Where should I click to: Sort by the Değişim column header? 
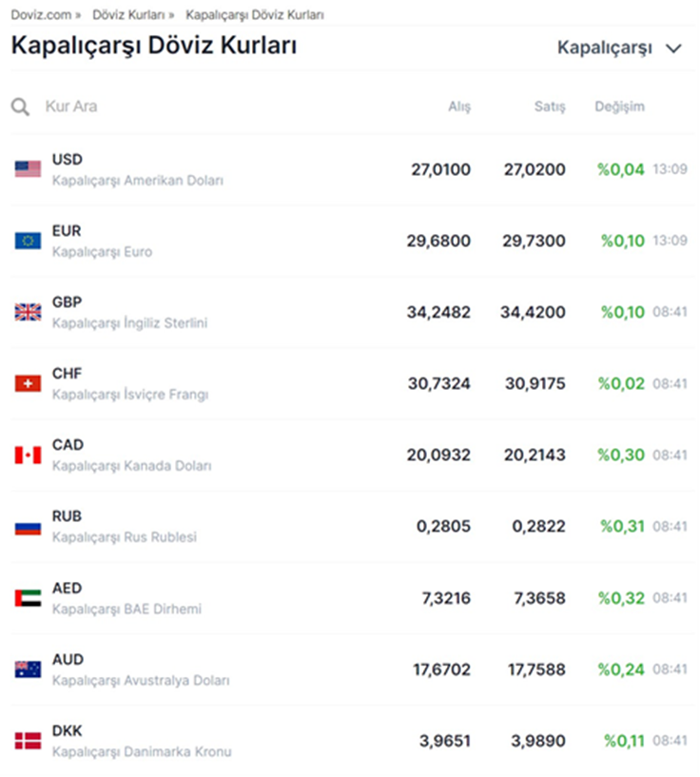pos(619,107)
